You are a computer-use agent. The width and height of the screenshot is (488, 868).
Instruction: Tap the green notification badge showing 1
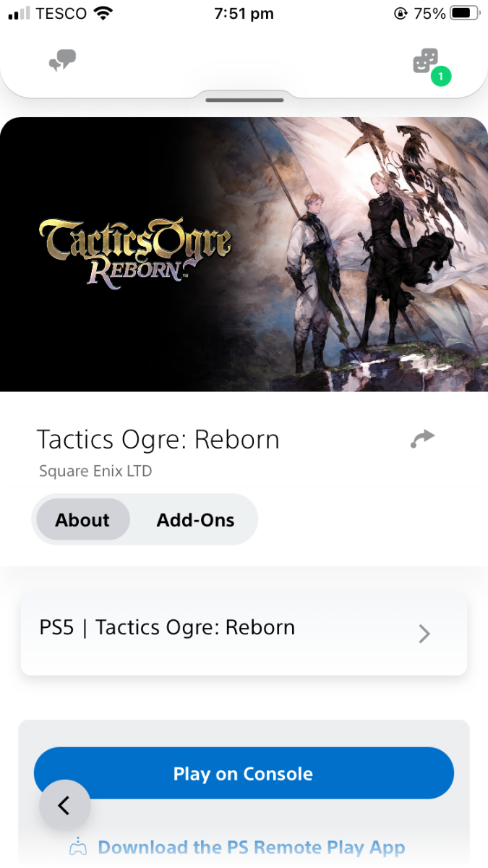coord(441,75)
